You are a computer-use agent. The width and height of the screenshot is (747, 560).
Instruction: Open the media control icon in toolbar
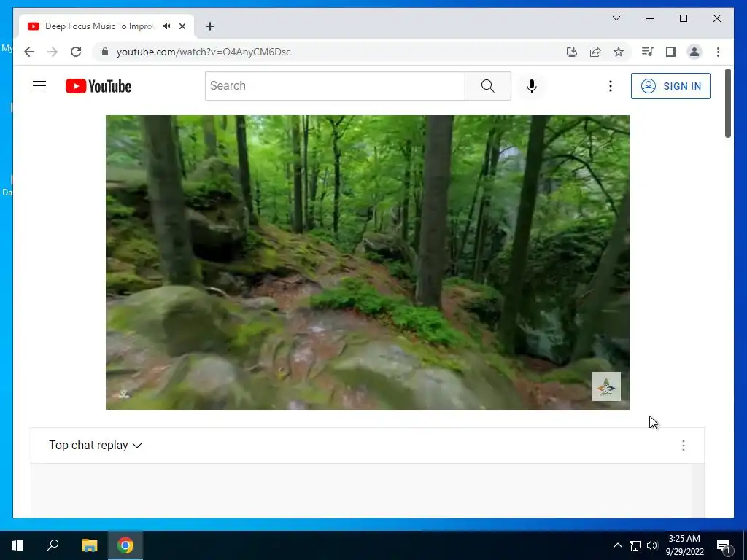[x=647, y=52]
